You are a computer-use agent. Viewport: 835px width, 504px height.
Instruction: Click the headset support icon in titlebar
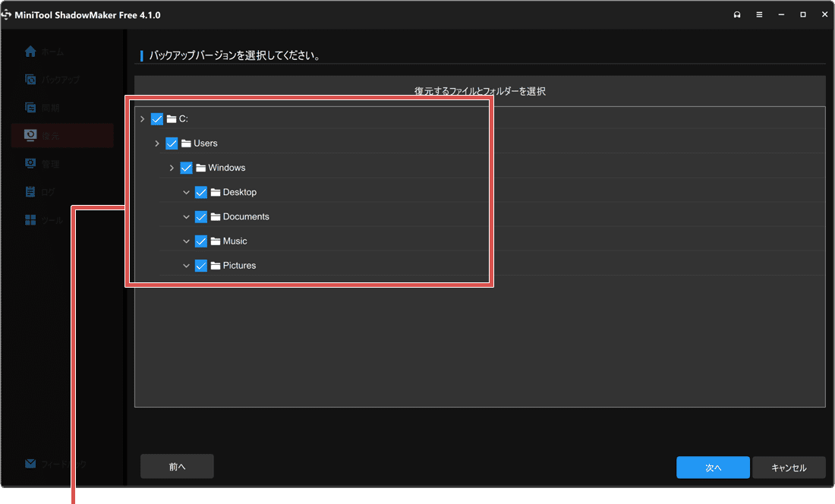[736, 14]
